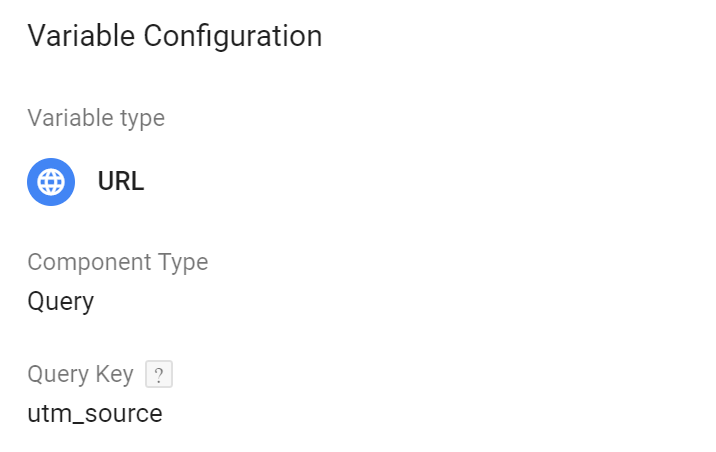Select the Query component type value
716x452 pixels.
61,302
